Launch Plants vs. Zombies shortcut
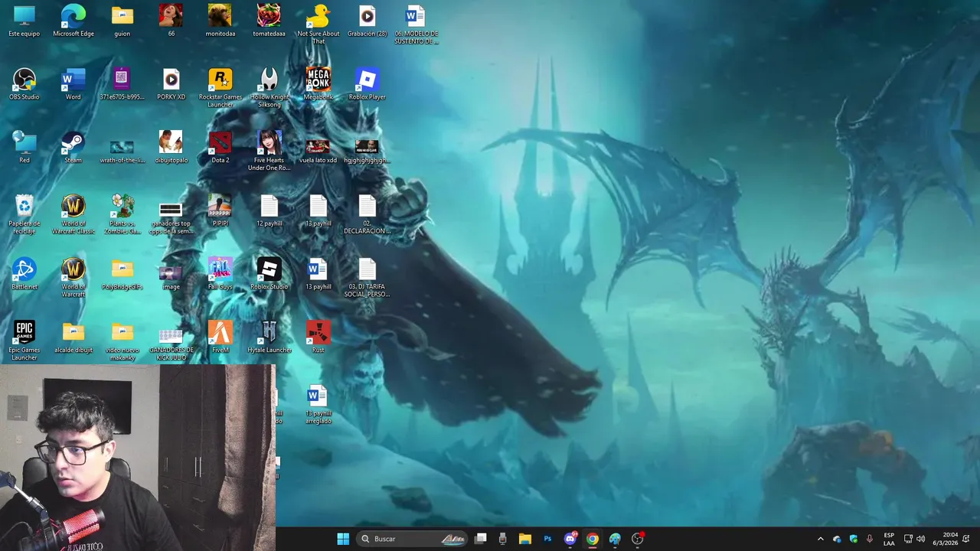The width and height of the screenshot is (980, 551). pos(122,214)
